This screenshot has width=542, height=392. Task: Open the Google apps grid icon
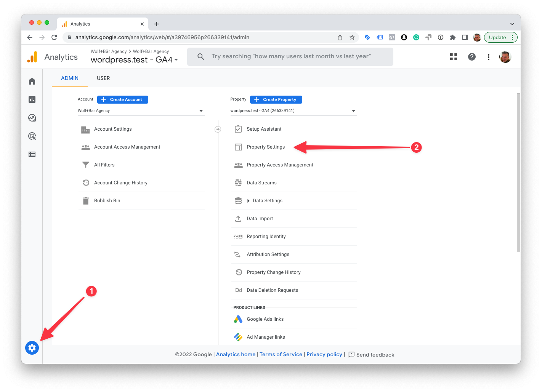click(x=454, y=57)
